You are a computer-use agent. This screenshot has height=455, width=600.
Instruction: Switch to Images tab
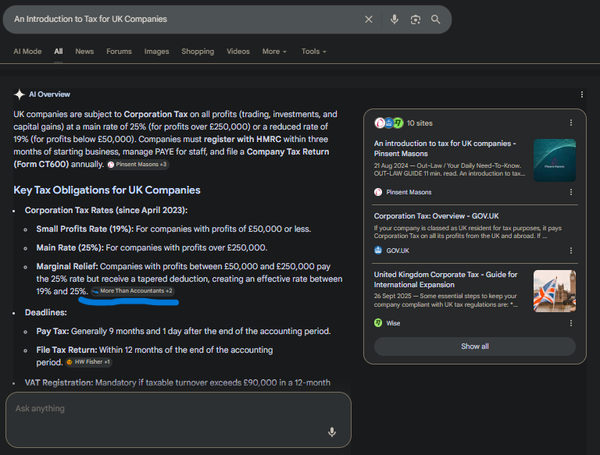click(157, 51)
